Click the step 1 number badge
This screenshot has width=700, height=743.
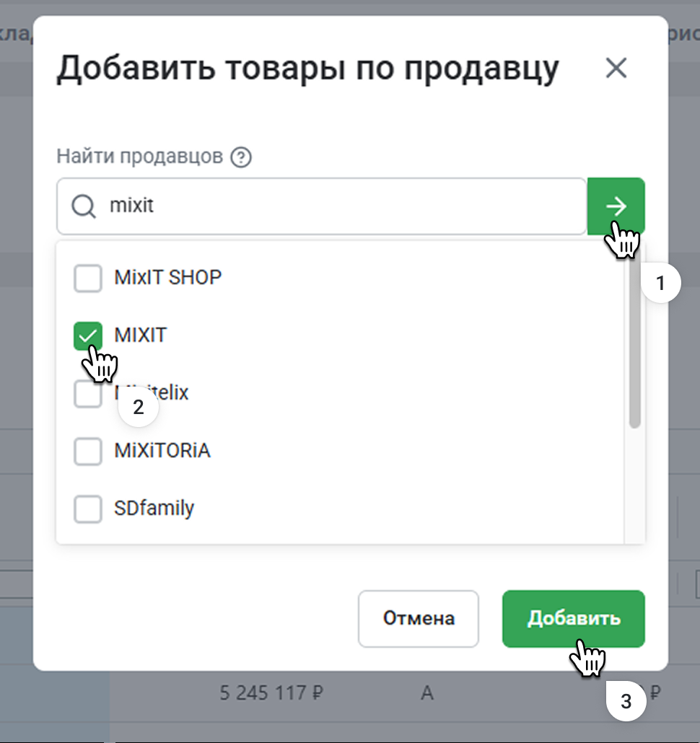pyautogui.click(x=660, y=284)
